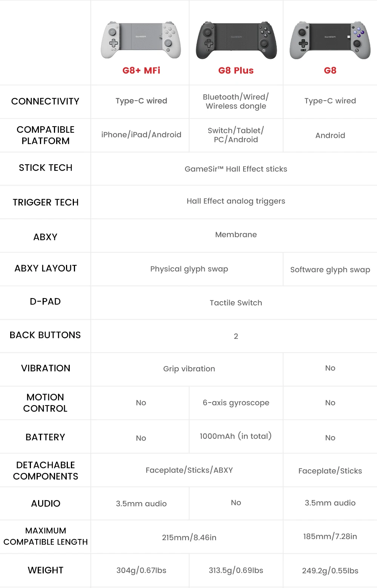Select the iPhone/iPad/Android platform cell

[x=141, y=135]
